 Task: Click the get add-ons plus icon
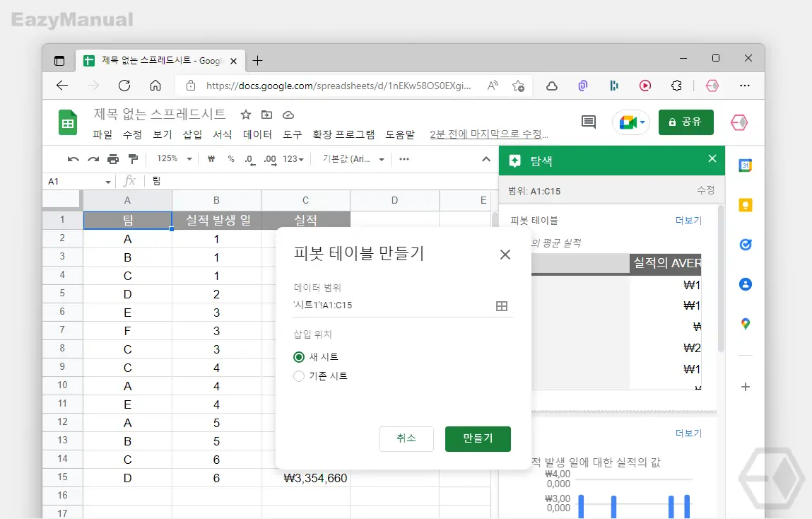click(745, 387)
